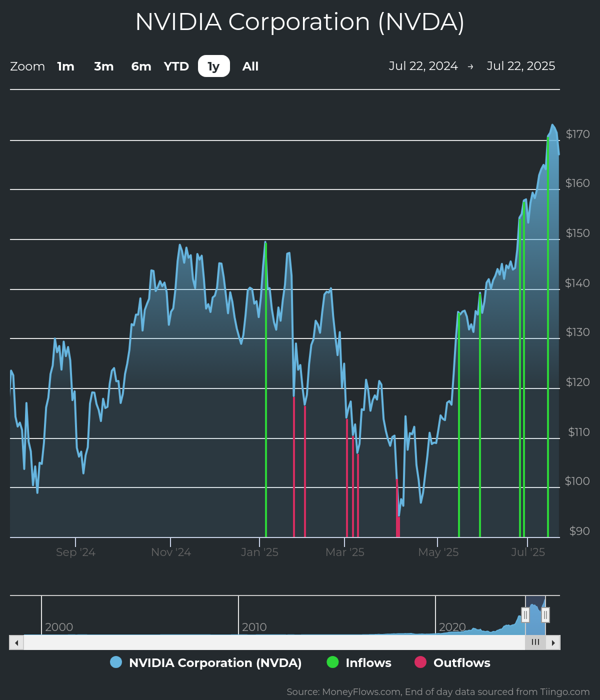Toggle NVIDIA Corporation (NVDA) series legend
The image size is (600, 700).
pyautogui.click(x=206, y=662)
